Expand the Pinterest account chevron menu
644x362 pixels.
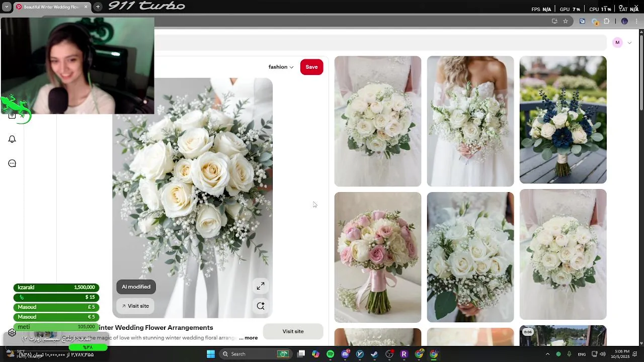629,43
